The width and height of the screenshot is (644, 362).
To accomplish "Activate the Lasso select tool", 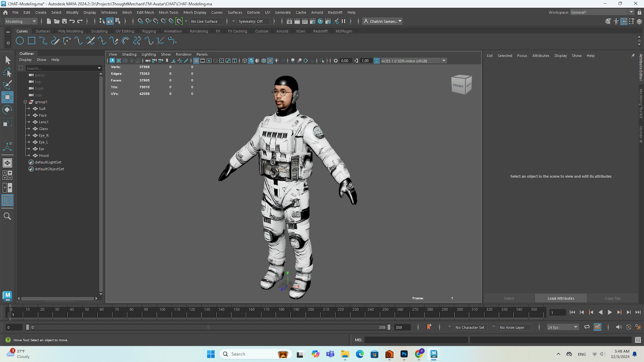I will click(7, 73).
